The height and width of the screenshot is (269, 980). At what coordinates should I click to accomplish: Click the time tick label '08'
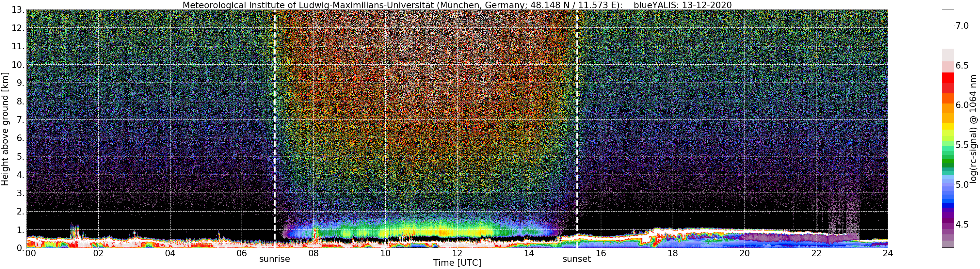click(x=313, y=253)
